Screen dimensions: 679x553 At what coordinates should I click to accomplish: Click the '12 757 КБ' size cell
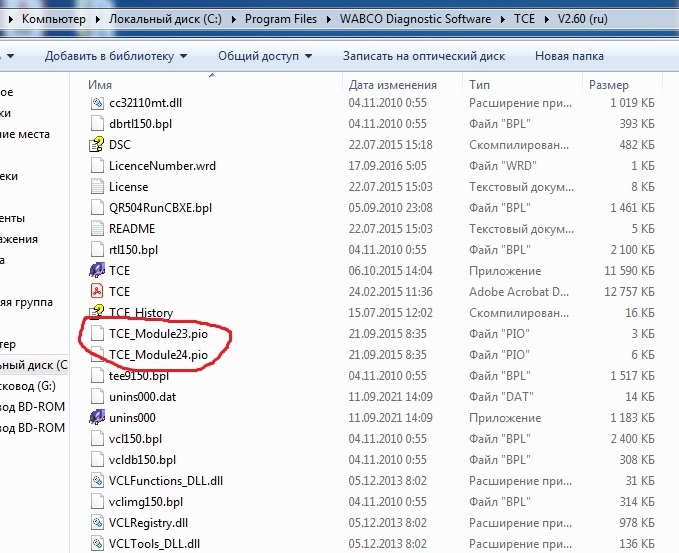tap(629, 292)
